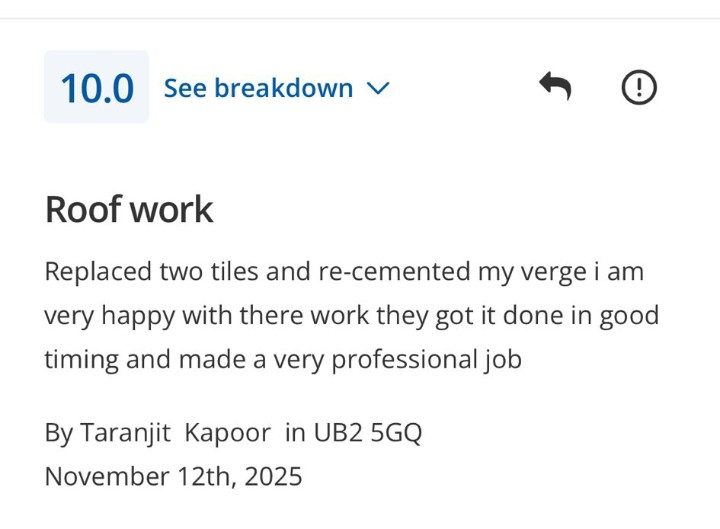Click the review line starting with very happy
The height and width of the screenshot is (529, 720).
pyautogui.click(x=351, y=316)
